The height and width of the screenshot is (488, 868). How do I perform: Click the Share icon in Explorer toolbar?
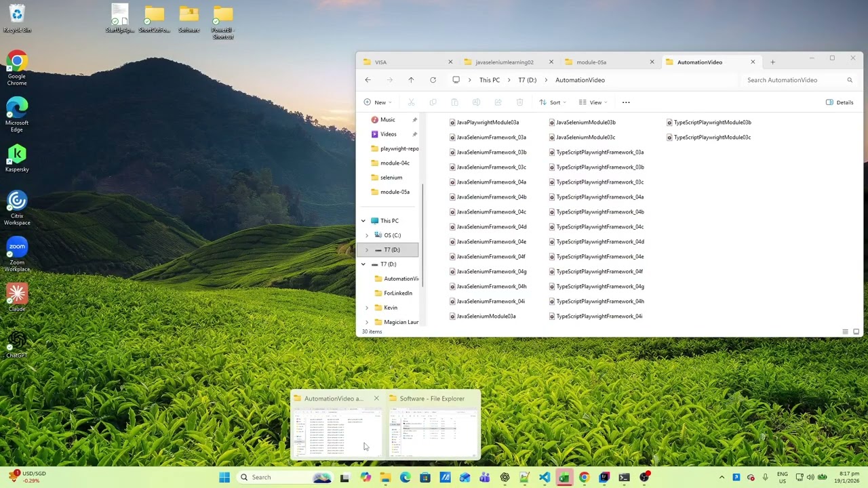tap(498, 102)
